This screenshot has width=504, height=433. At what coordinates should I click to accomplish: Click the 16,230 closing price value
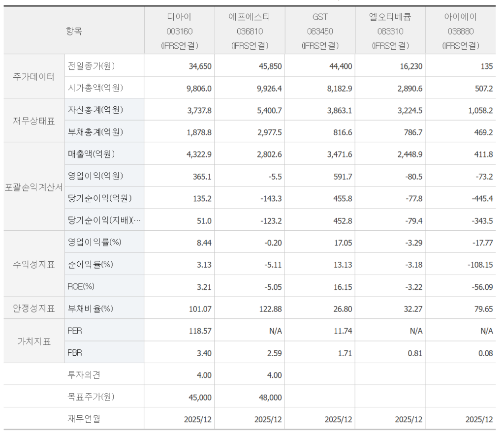[411, 66]
